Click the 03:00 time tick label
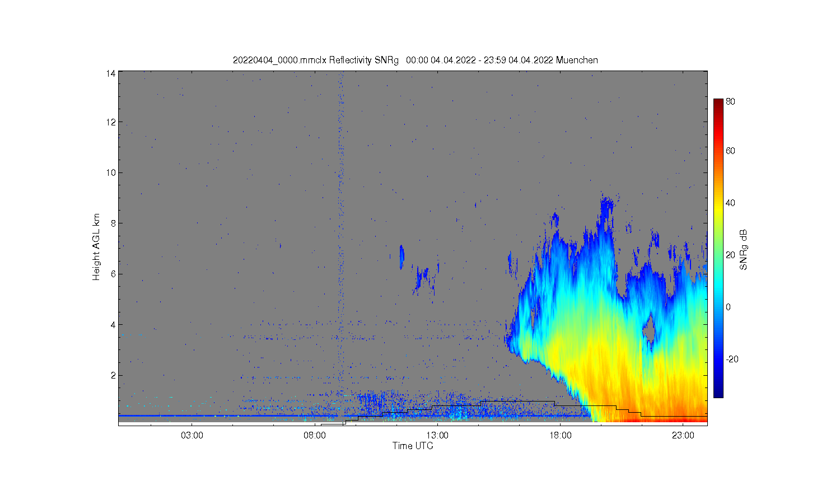The image size is (840, 504). [192, 436]
